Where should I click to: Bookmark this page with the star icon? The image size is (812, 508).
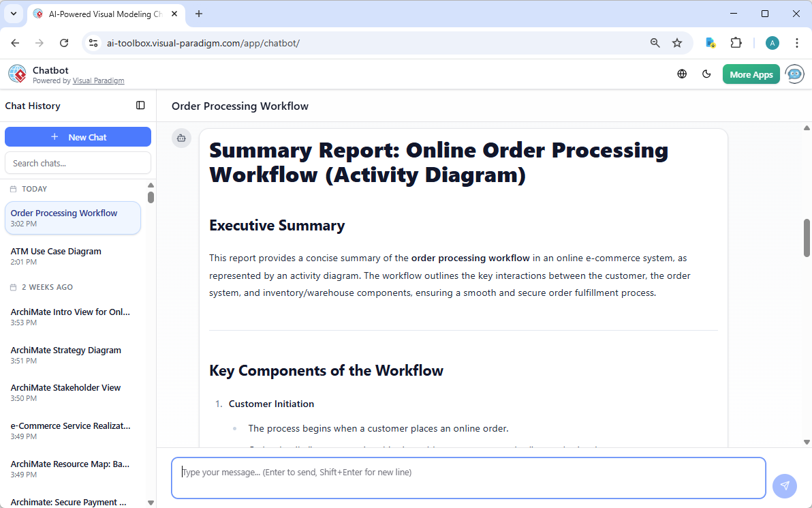click(x=677, y=42)
